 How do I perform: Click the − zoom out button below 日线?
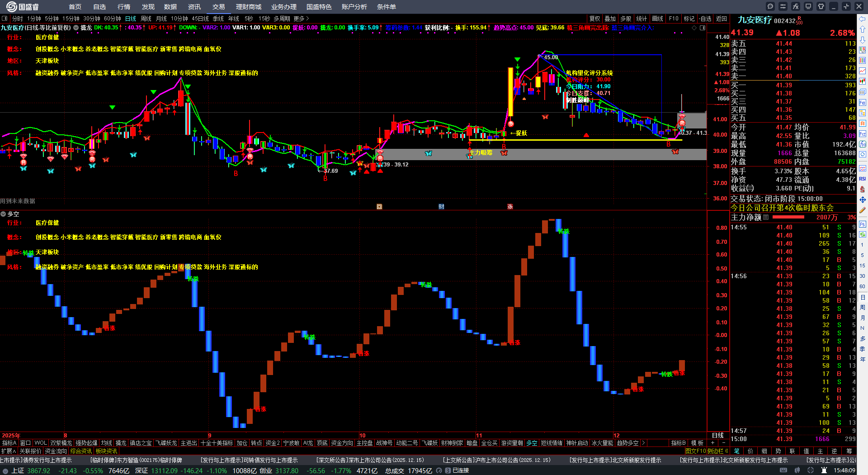723,443
